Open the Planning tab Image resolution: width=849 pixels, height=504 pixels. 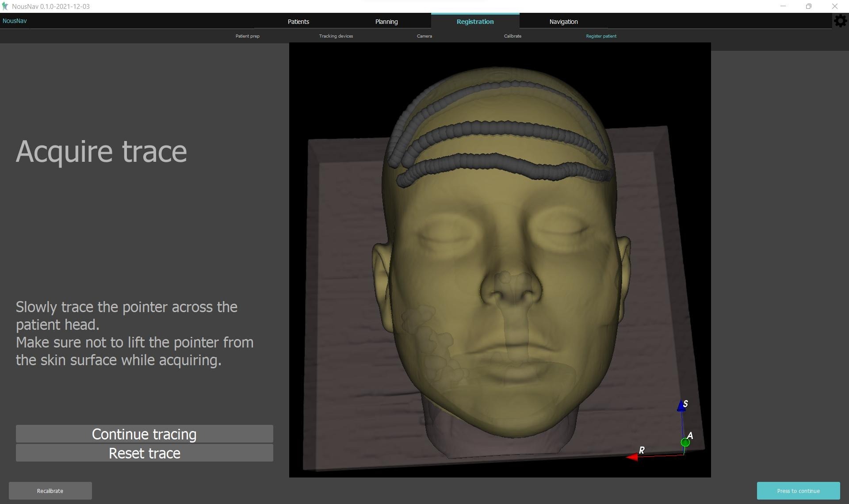point(386,22)
